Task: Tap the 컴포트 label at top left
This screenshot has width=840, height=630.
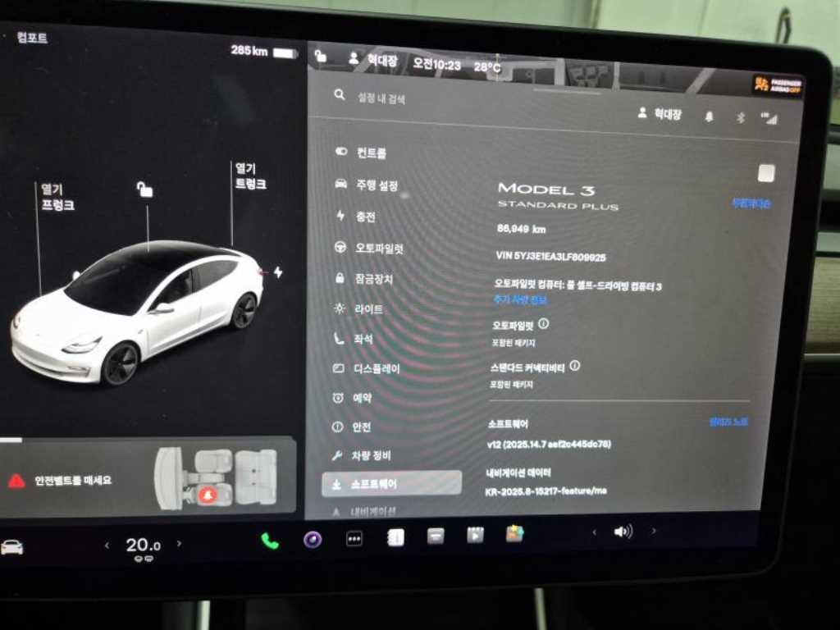Action: tap(32, 38)
